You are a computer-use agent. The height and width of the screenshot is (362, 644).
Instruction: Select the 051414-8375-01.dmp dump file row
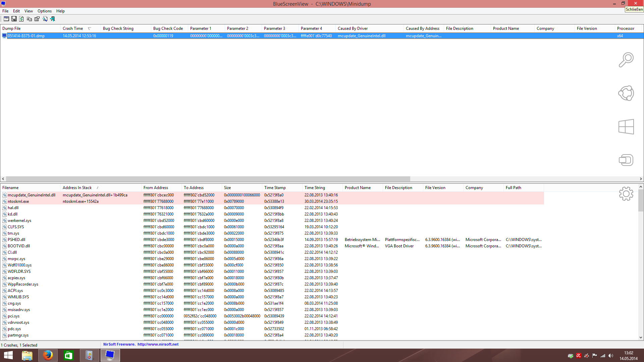click(x=26, y=36)
